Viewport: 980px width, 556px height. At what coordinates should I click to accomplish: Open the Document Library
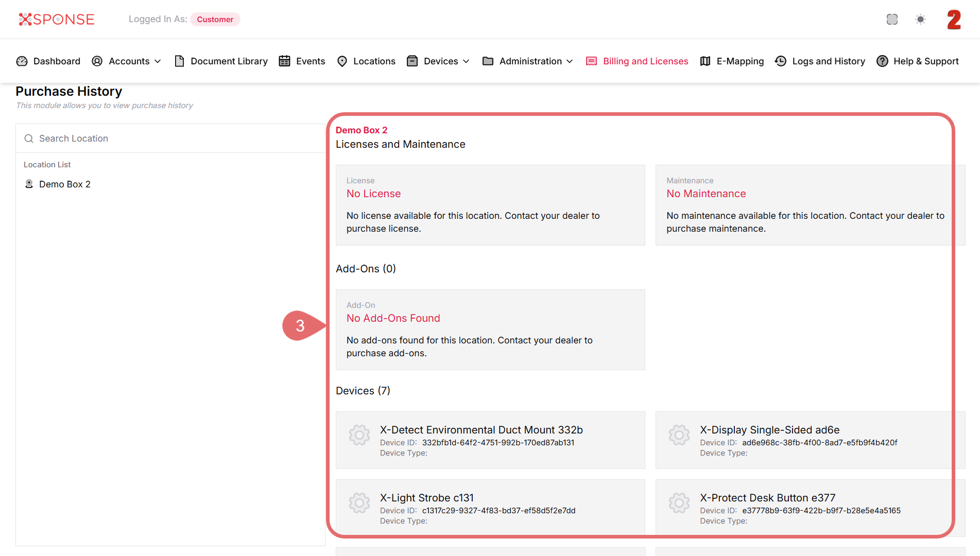221,61
